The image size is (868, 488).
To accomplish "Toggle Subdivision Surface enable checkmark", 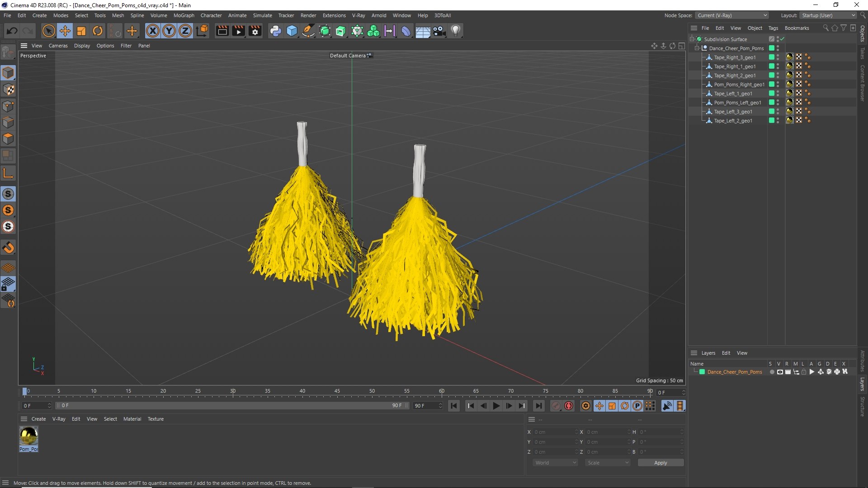I will (x=782, y=39).
